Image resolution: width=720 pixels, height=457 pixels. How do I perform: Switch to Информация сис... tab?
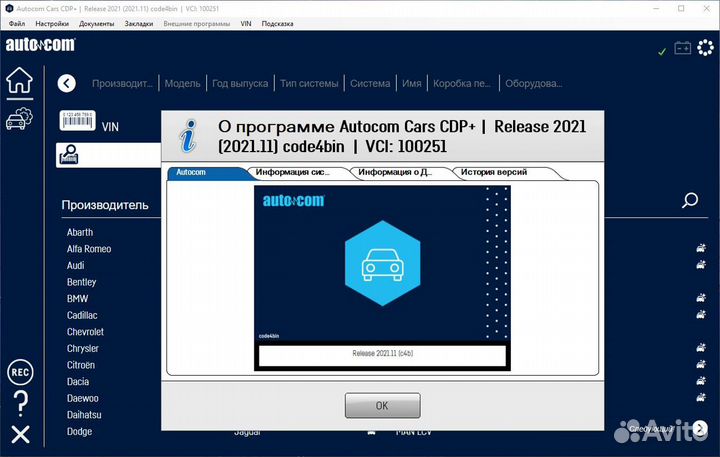[298, 173]
